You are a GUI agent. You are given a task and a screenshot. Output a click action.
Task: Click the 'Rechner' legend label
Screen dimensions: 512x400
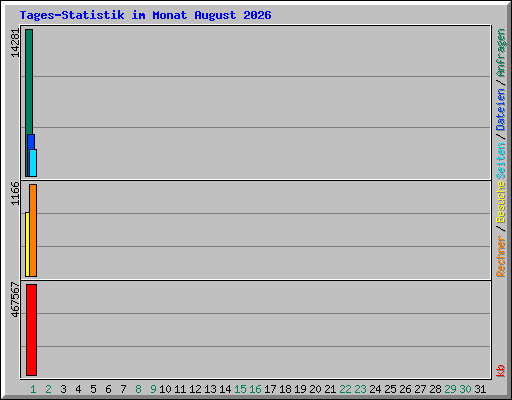pos(500,256)
